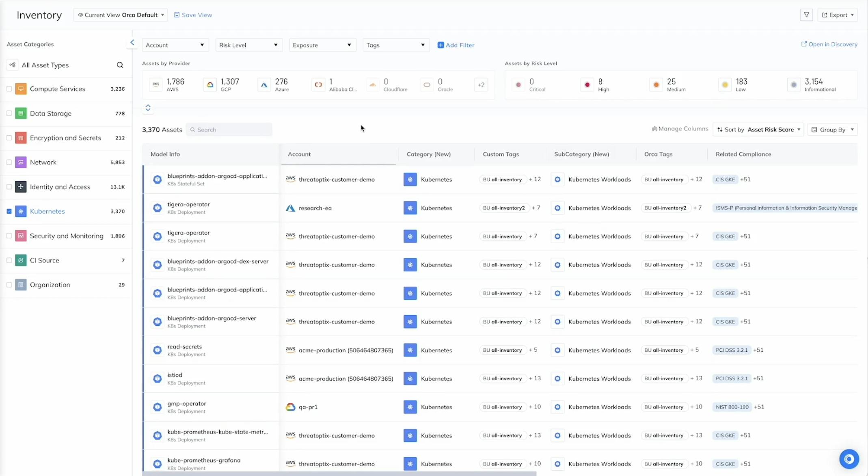The image size is (868, 476).
Task: Expand the Group By dropdown
Action: [832, 130]
